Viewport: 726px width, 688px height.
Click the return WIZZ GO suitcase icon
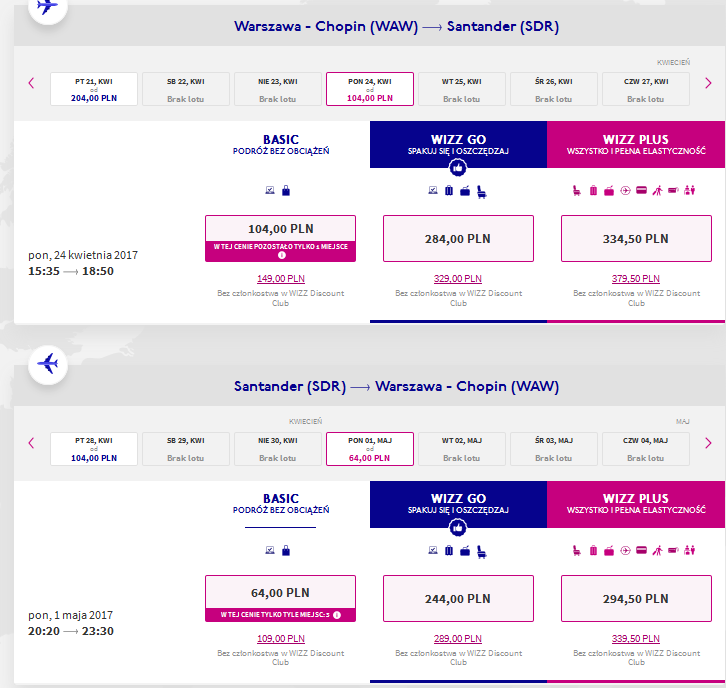coord(449,550)
